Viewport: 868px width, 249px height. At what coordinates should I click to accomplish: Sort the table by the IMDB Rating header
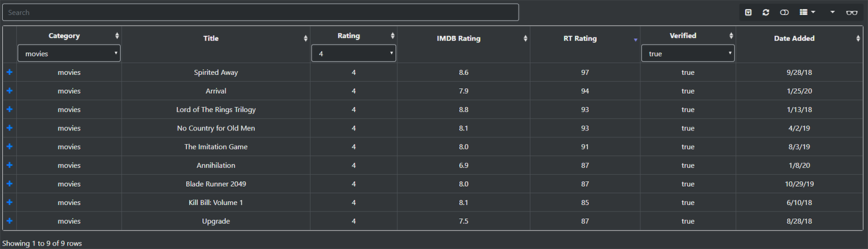(x=464, y=38)
